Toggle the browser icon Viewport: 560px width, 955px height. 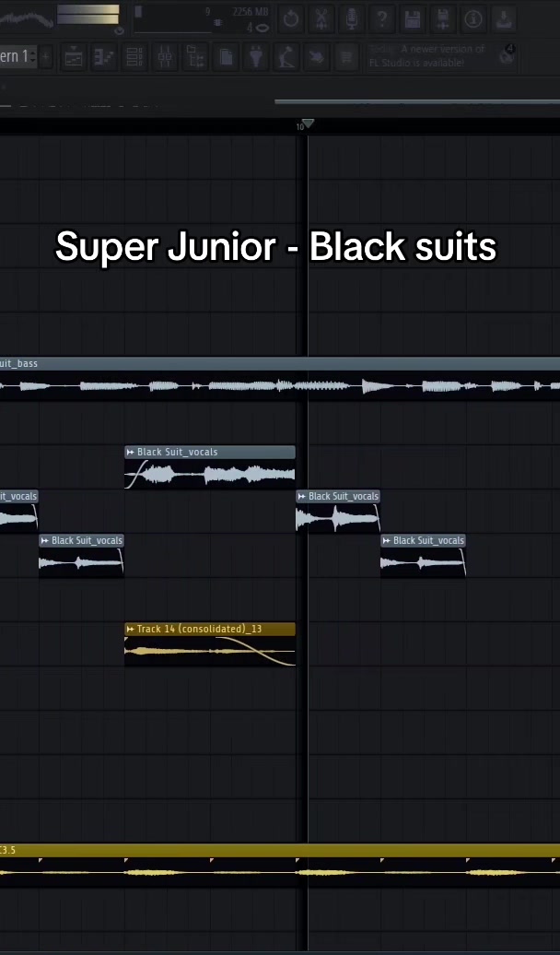(x=195, y=57)
